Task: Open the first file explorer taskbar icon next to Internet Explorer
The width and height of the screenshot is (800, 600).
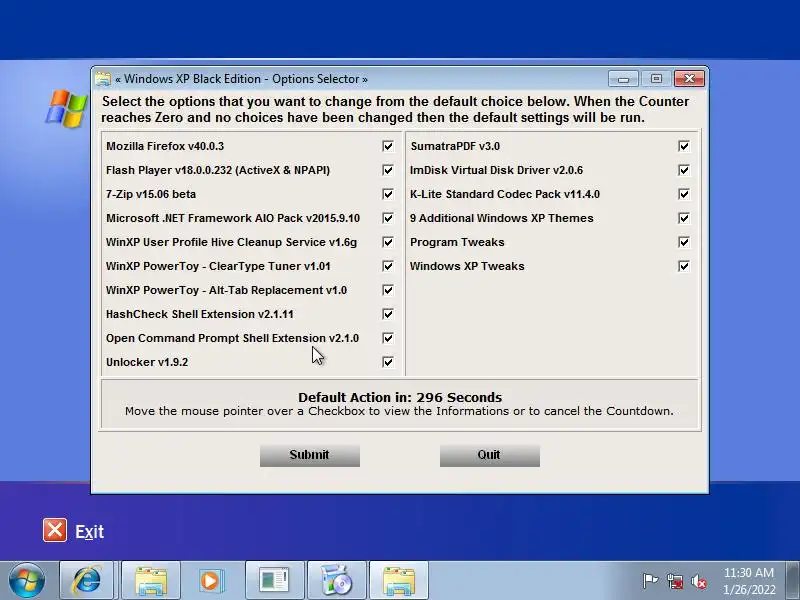Action: pos(151,581)
